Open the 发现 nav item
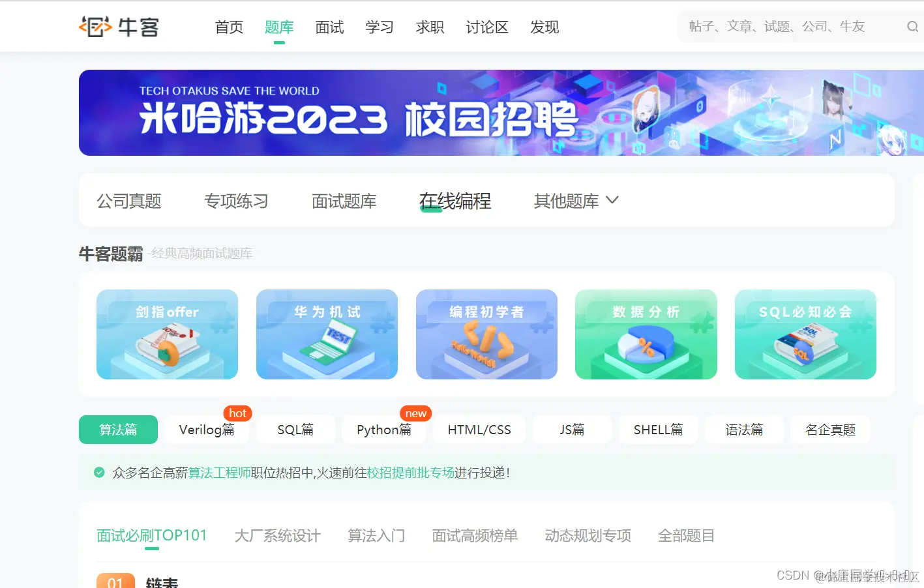The height and width of the screenshot is (588, 924). click(x=544, y=27)
